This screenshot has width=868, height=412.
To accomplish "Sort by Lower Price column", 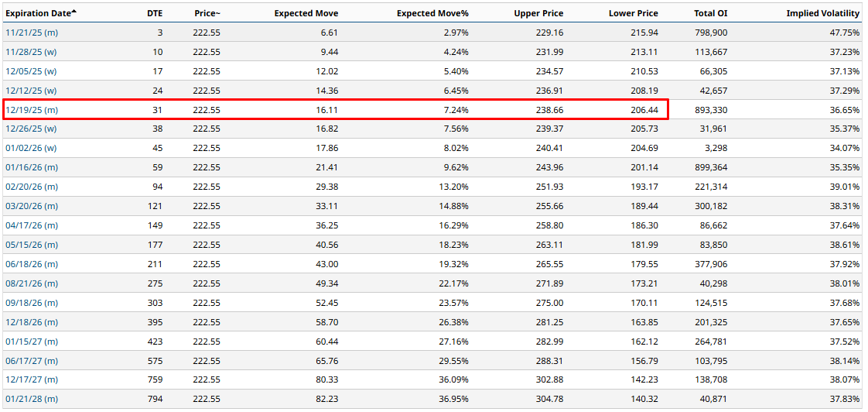I will 634,13.
